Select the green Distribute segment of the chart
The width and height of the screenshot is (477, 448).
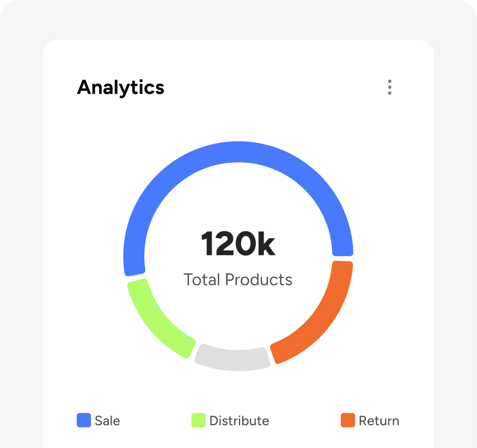[x=160, y=318]
